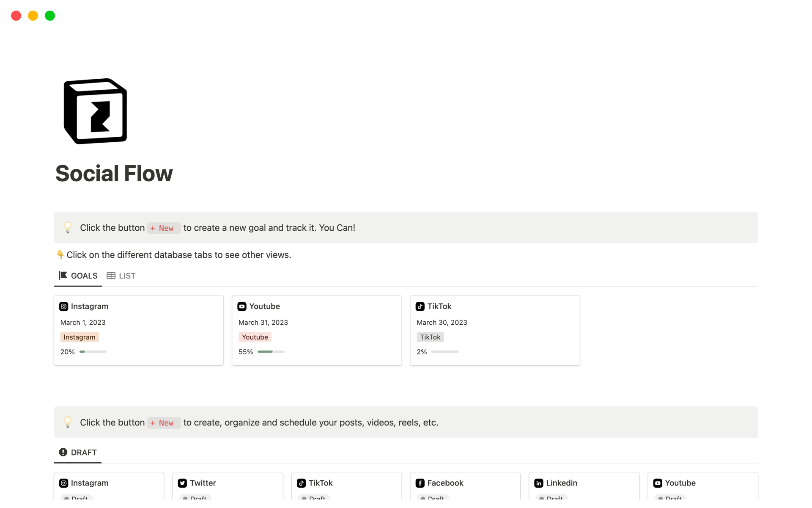
Task: Click the text about different database tabs
Action: click(x=179, y=255)
